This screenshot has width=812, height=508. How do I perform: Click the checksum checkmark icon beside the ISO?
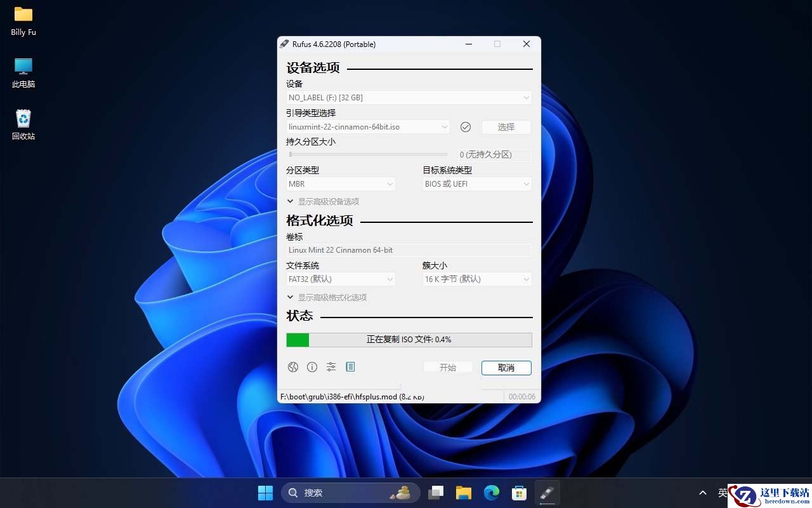[466, 127]
